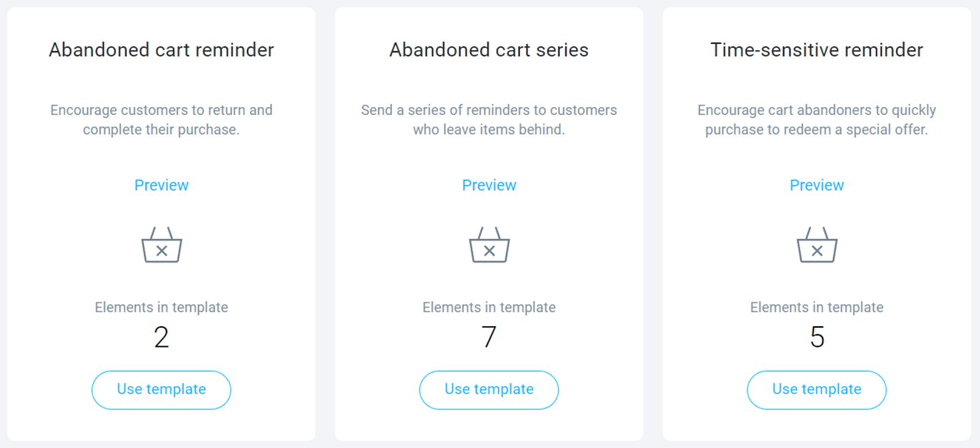Image resolution: width=980 pixels, height=448 pixels.
Task: Click the "Time-sensitive reminder" heading
Action: coord(817,50)
